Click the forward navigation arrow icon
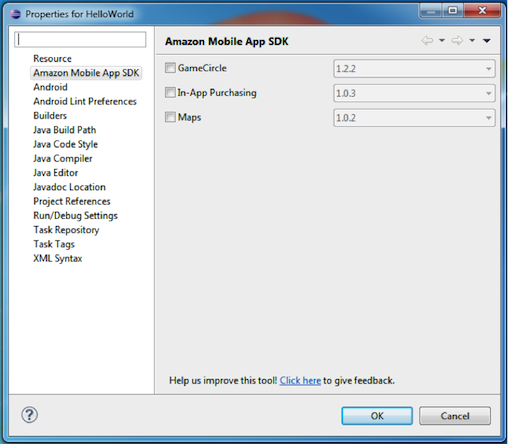The image size is (508, 444). click(x=457, y=41)
